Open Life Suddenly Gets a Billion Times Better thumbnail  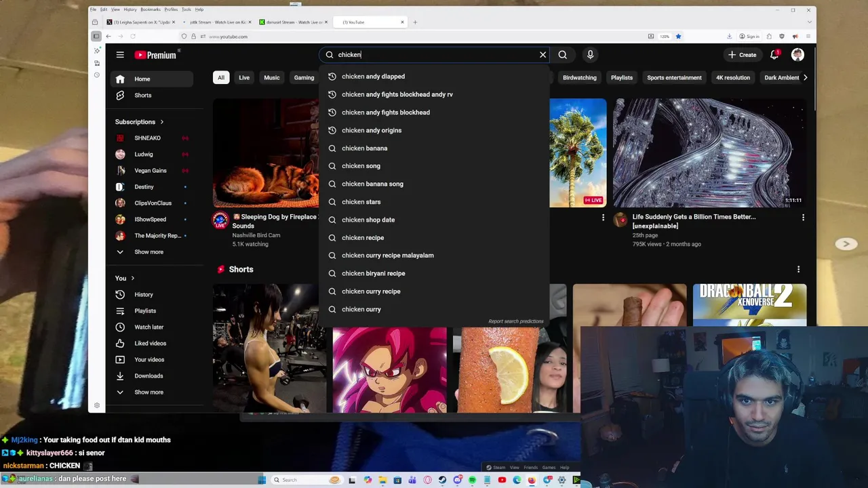(710, 153)
